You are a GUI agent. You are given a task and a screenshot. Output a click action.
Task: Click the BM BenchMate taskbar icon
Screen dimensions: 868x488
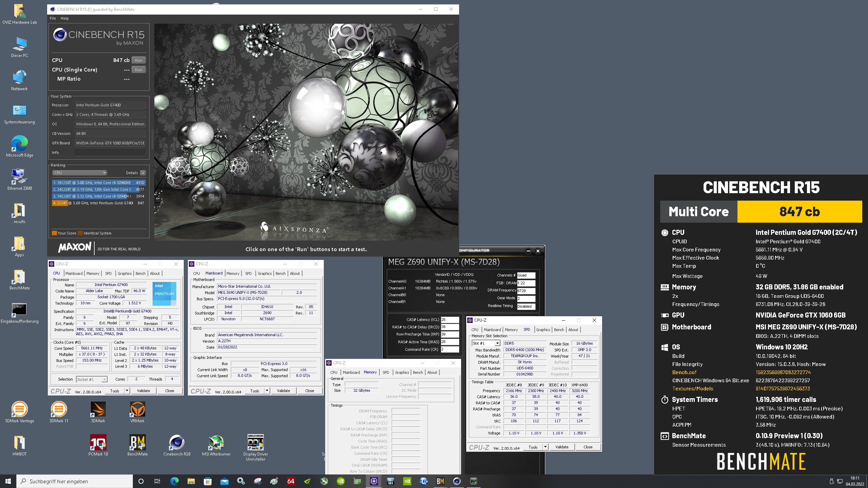click(440, 481)
